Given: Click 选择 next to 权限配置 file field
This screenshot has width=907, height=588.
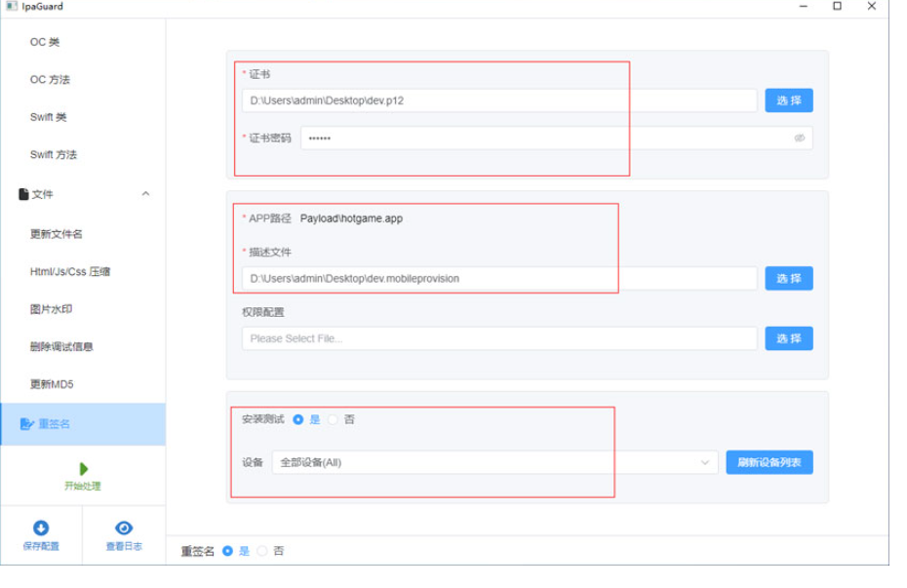Looking at the screenshot, I should coord(789,338).
